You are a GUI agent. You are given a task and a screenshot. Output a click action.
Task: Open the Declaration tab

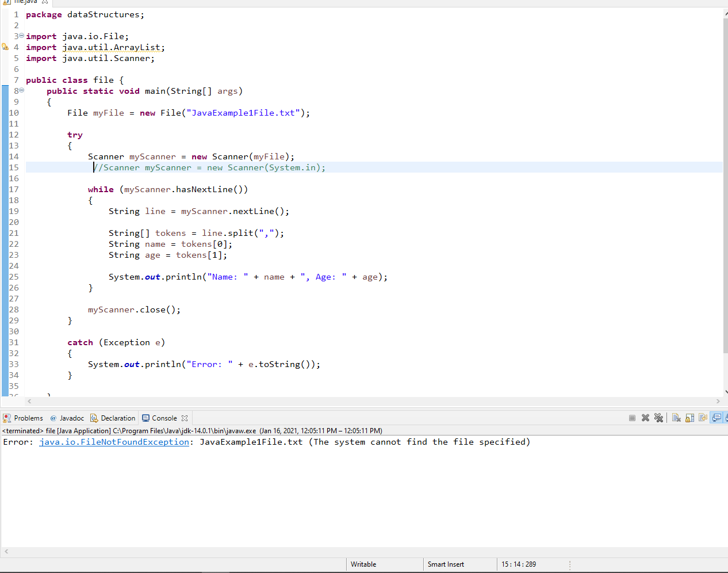[x=113, y=418]
